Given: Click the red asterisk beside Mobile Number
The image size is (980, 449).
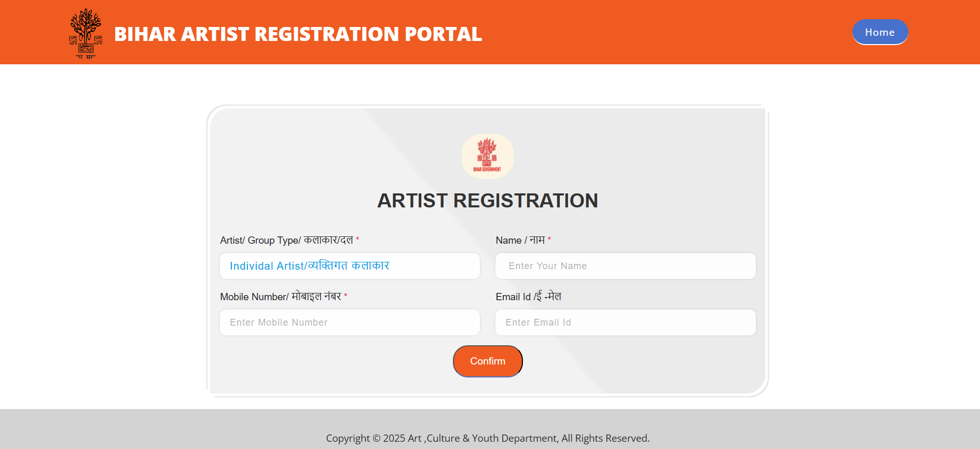Looking at the screenshot, I should [346, 295].
